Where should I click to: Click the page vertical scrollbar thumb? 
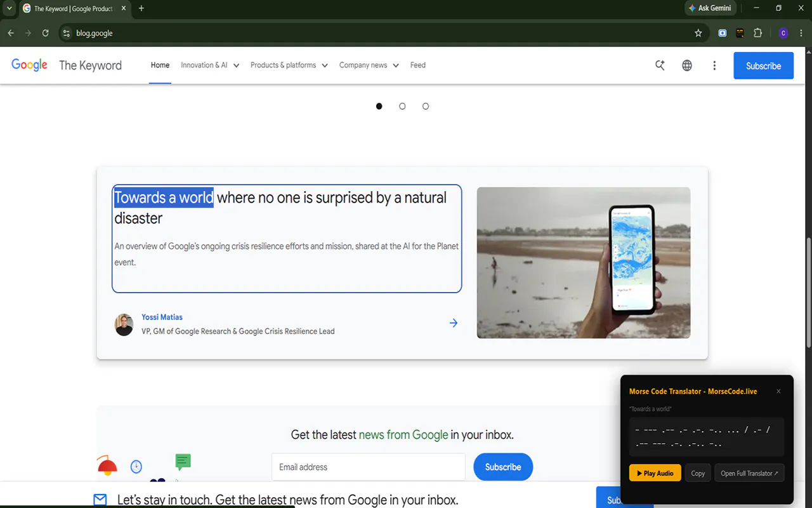[808, 292]
